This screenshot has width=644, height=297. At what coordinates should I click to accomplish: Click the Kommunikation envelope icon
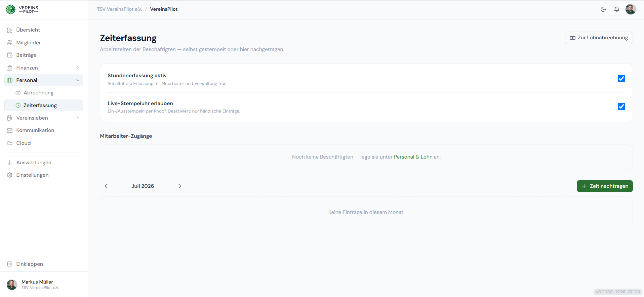point(10,130)
